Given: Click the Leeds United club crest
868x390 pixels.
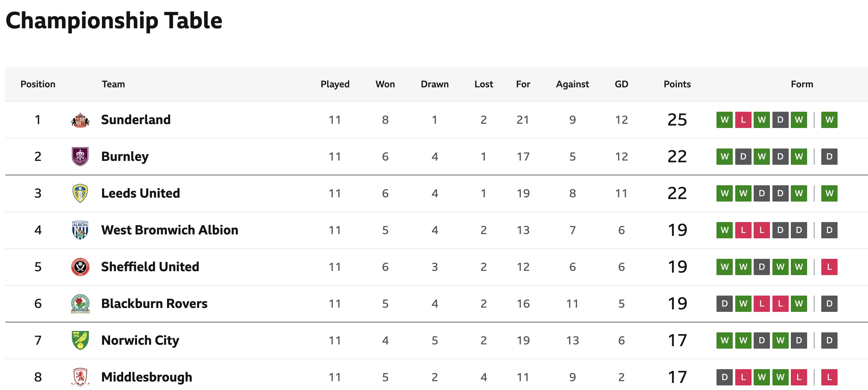Looking at the screenshot, I should (x=80, y=193).
